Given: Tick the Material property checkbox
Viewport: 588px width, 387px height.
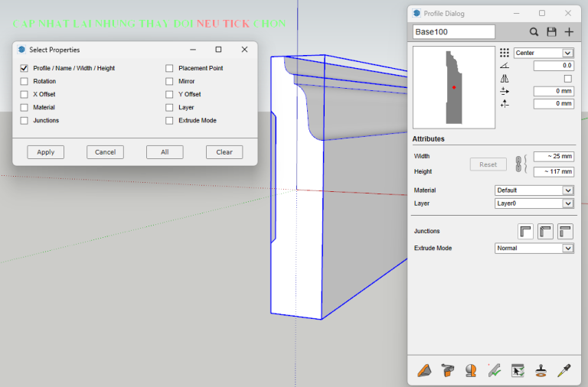Looking at the screenshot, I should 24,108.
